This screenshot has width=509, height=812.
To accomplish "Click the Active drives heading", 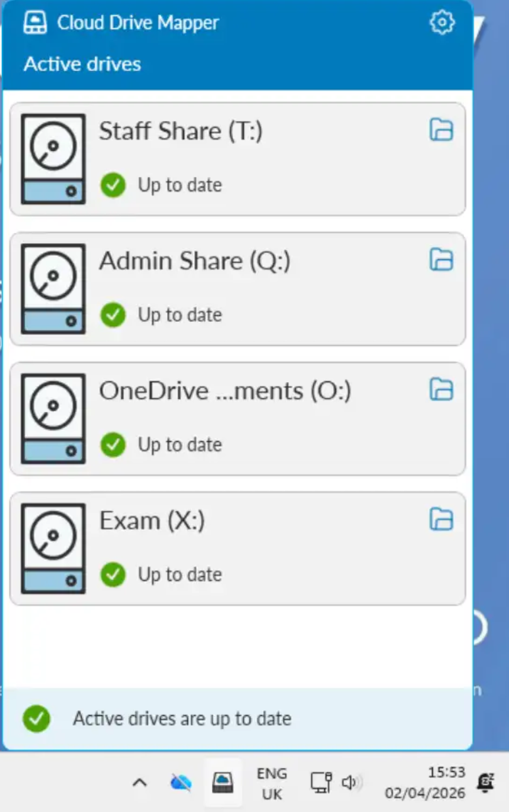I will [82, 64].
